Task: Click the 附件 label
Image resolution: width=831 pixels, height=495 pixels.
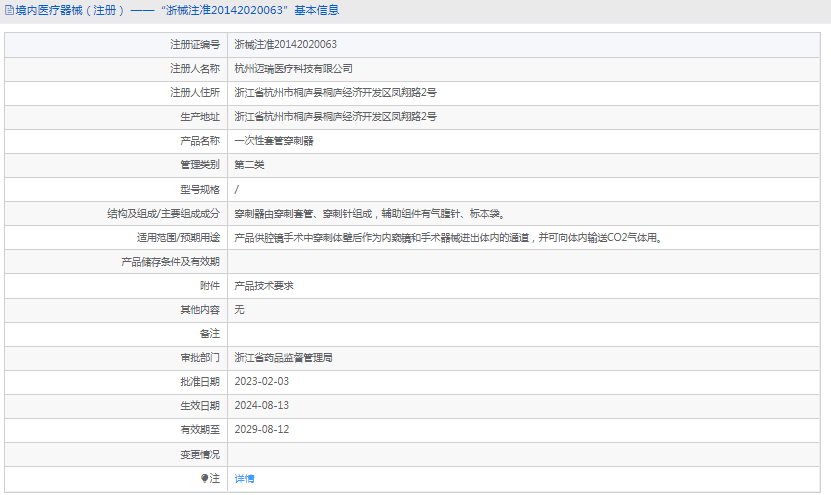Action: (210, 286)
